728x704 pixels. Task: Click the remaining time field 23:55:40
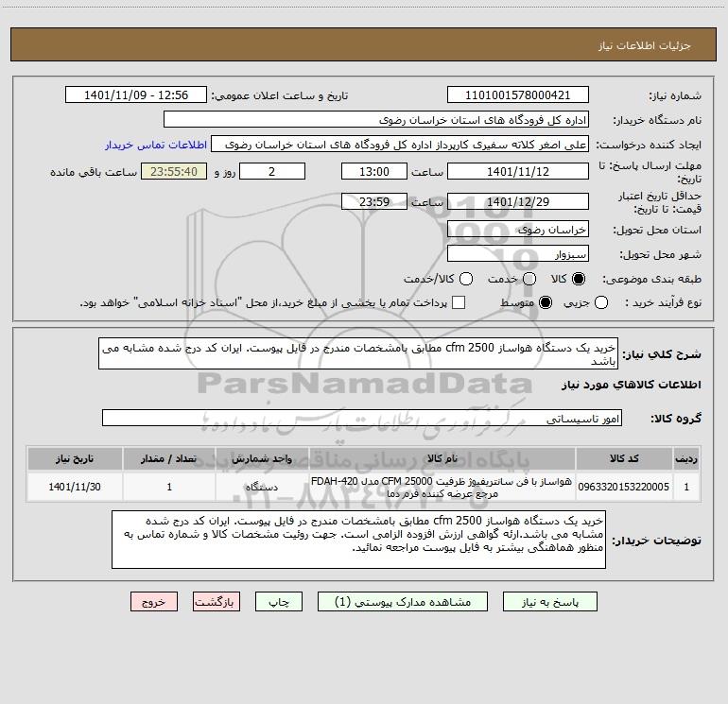coord(174,171)
